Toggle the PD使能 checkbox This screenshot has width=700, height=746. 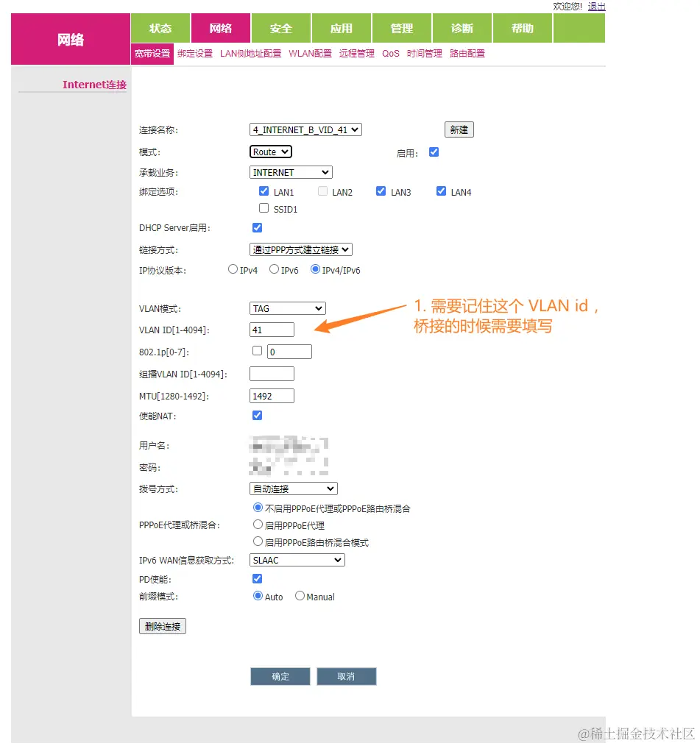pos(257,578)
